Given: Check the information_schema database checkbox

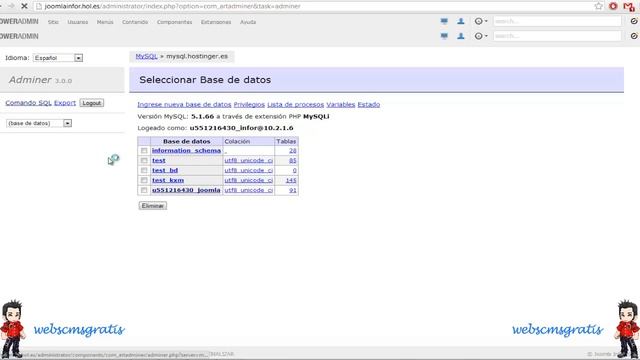Looking at the screenshot, I should (x=144, y=151).
